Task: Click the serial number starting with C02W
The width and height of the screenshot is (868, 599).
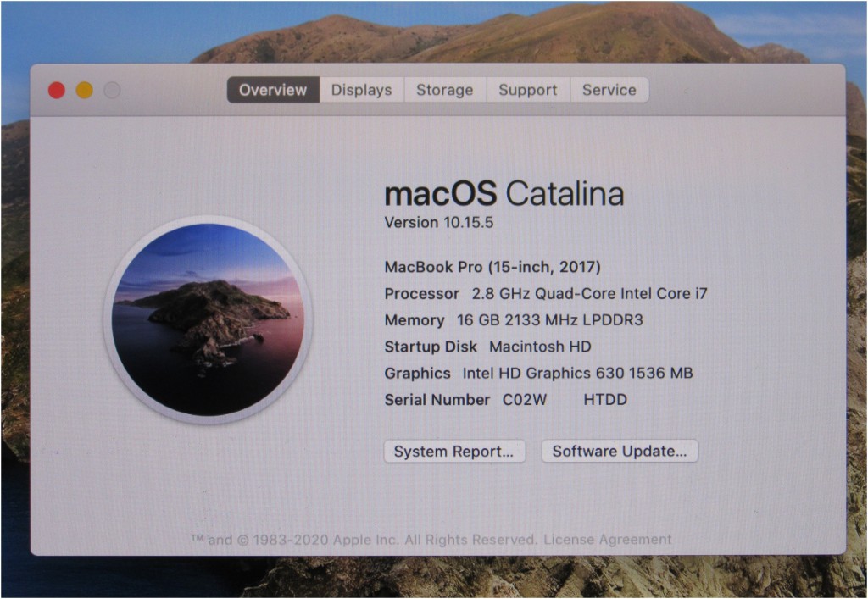Action: pyautogui.click(x=565, y=400)
